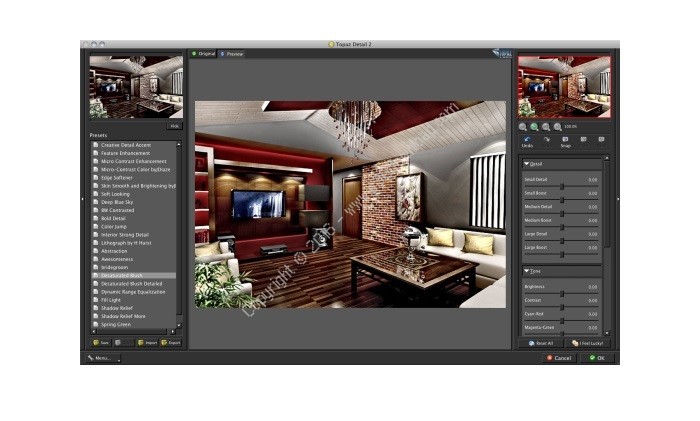The height and width of the screenshot is (421, 700).
Task: Click the presets list scroll-right arrow
Action: pos(173,331)
